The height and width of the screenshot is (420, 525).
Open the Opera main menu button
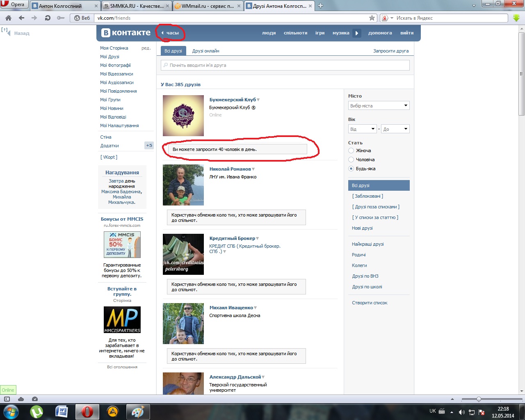click(14, 5)
